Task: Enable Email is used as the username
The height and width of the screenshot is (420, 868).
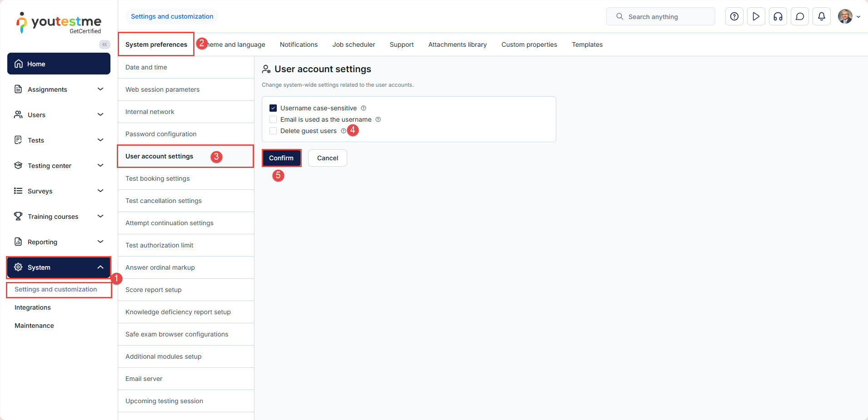Action: coord(273,119)
